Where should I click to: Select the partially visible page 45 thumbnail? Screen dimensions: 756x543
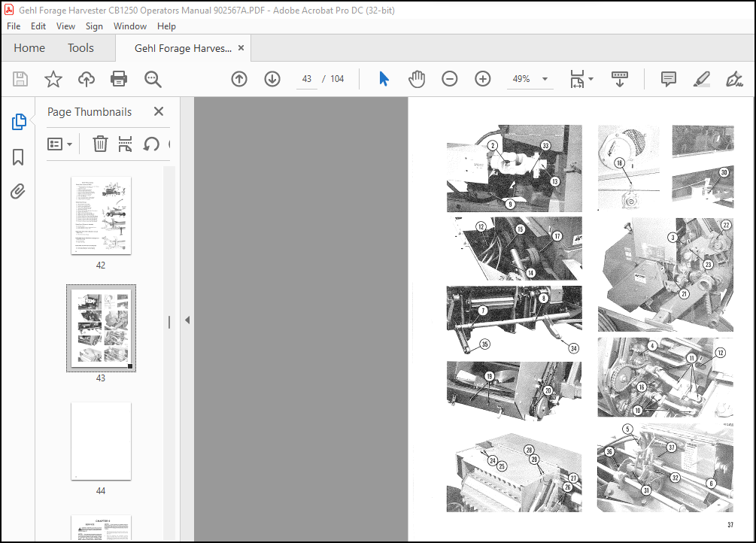pos(101,528)
